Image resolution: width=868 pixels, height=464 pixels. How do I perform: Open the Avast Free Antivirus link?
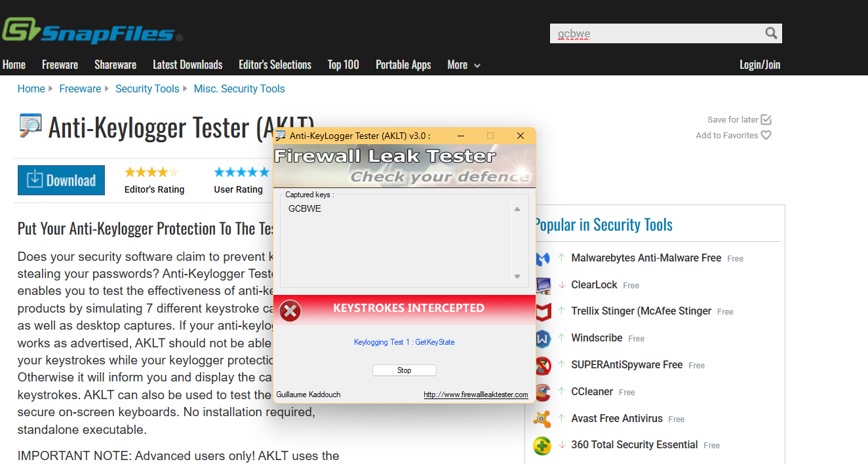pyautogui.click(x=617, y=418)
